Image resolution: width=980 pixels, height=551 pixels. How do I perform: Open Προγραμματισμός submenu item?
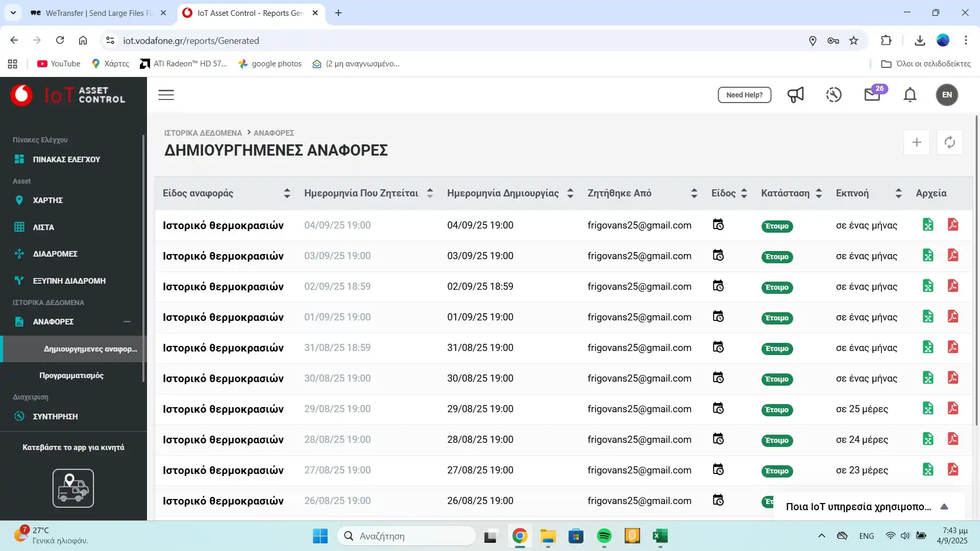(x=71, y=375)
